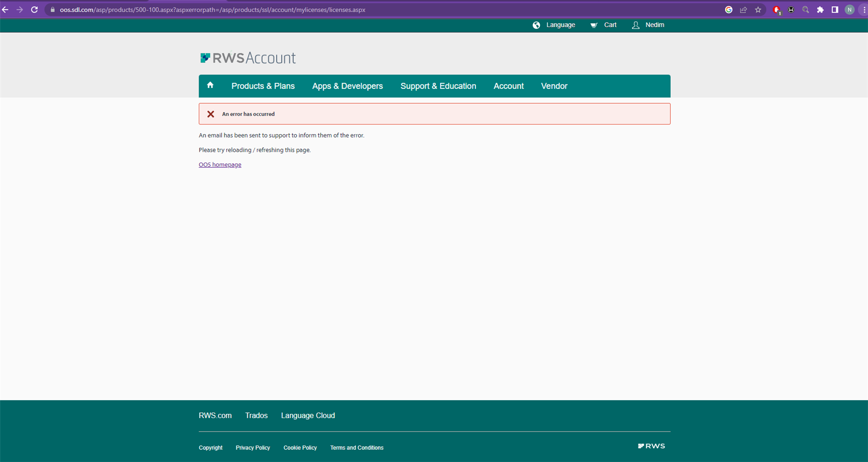Screen dimensions: 868x462
Task: Click 'An email has been sent to support' text
Action: tap(282, 136)
